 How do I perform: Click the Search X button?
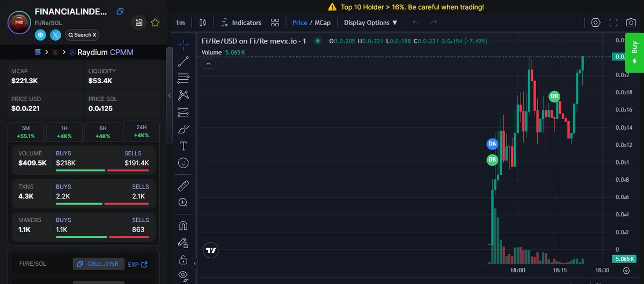pos(82,35)
